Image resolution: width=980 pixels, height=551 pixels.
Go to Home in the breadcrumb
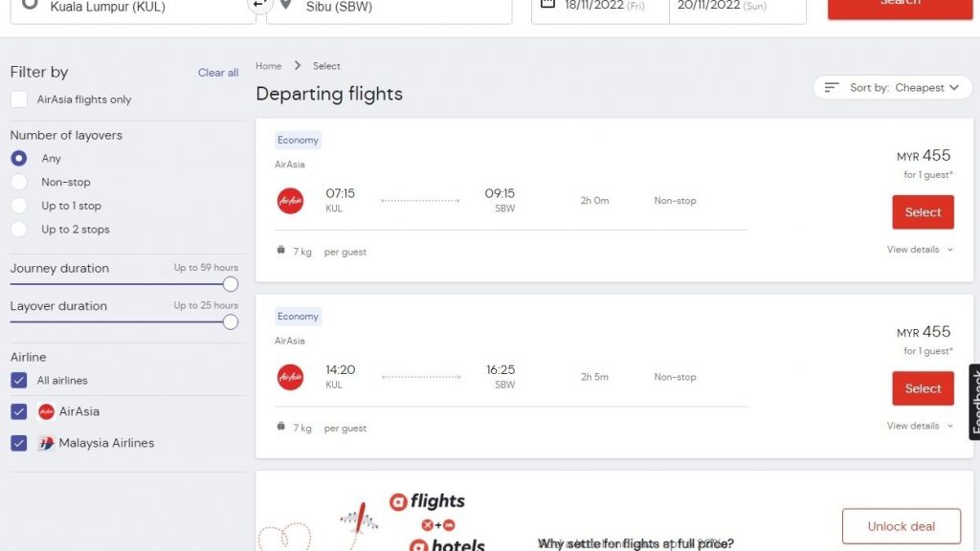pyautogui.click(x=268, y=66)
